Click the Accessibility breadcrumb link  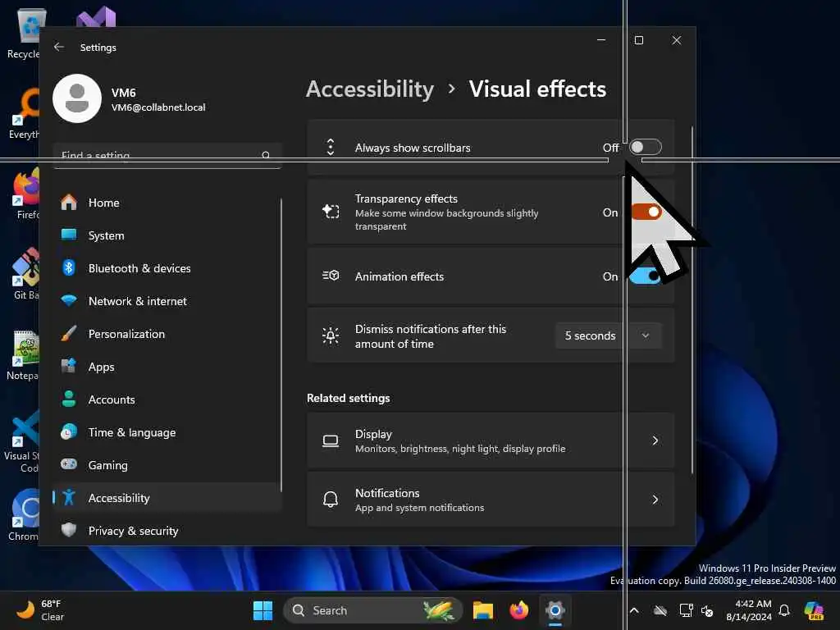(370, 89)
